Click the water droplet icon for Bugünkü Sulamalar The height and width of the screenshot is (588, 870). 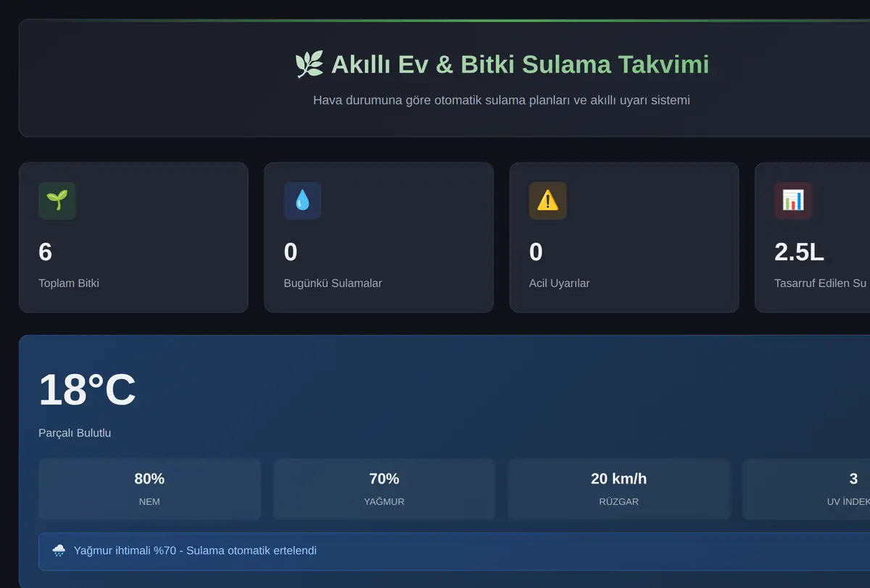pyautogui.click(x=302, y=201)
